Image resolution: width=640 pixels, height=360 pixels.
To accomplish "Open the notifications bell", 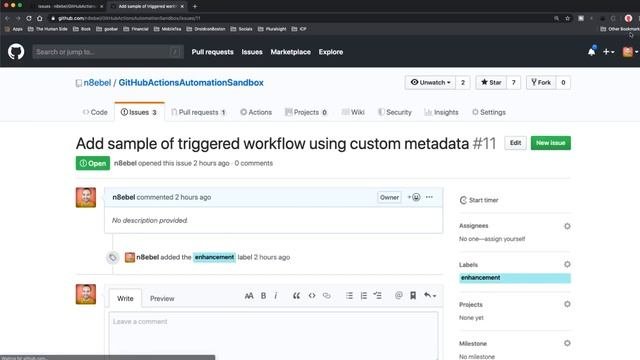I will [x=591, y=51].
